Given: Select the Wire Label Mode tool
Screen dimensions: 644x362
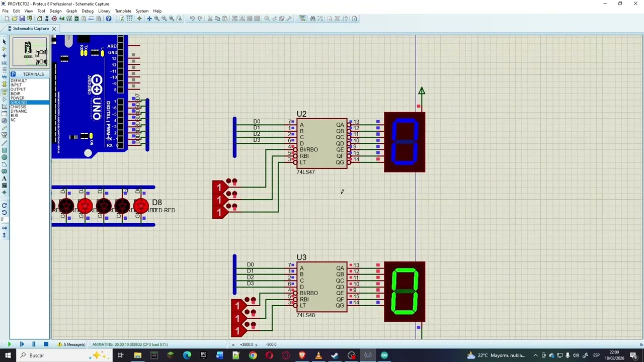Looking at the screenshot, I should 5,63.
